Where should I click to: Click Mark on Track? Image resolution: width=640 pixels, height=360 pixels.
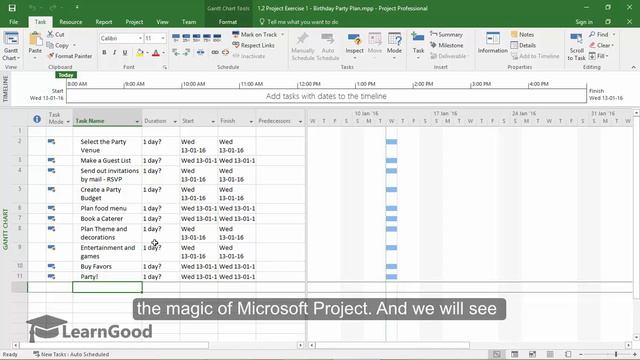(255, 35)
